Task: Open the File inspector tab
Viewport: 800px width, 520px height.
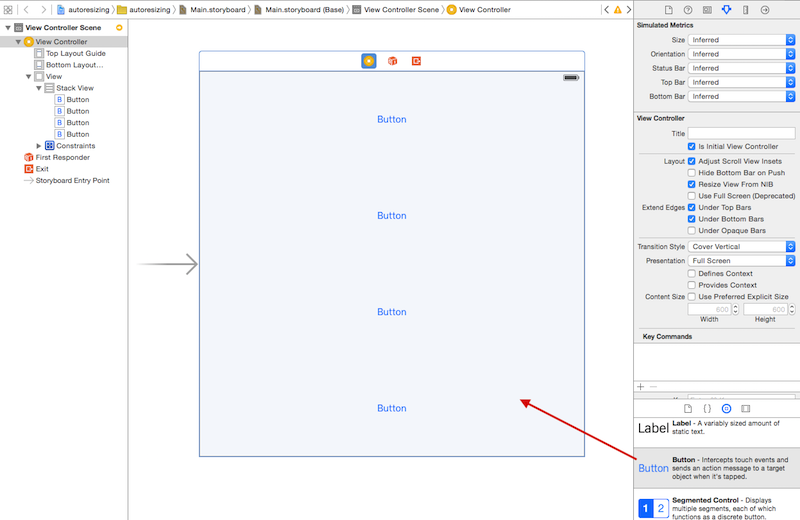Action: click(x=668, y=10)
